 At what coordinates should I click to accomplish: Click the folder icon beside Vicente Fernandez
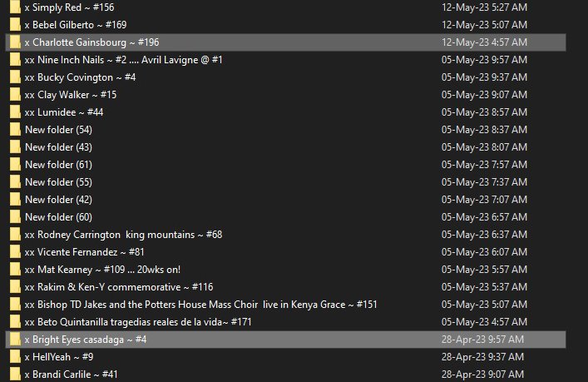point(15,252)
